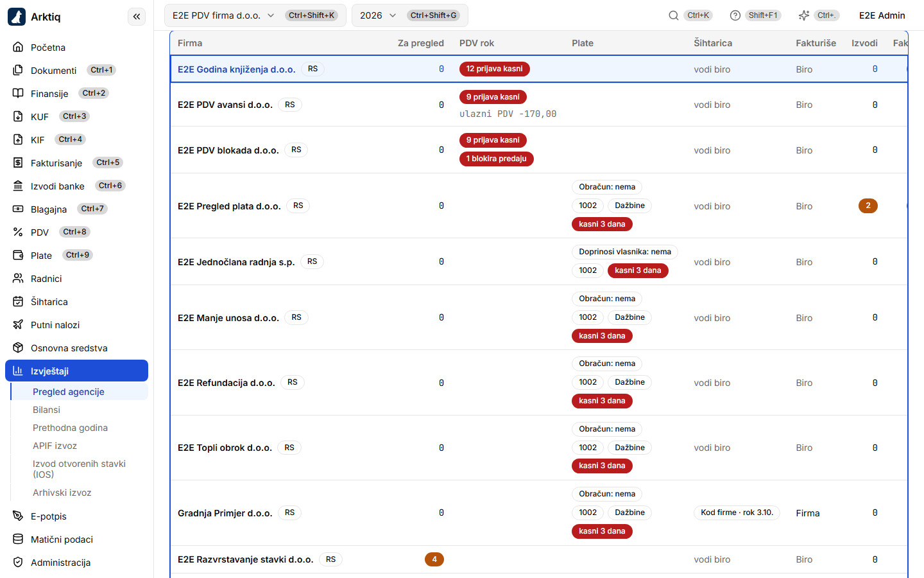The image size is (924, 578).
Task: Click 1 blokira predaju badge
Action: (x=496, y=159)
